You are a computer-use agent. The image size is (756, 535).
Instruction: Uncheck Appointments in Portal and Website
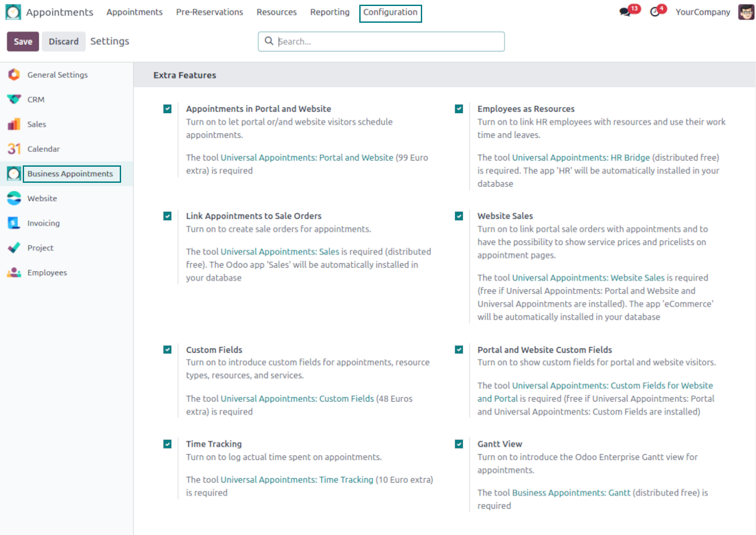(167, 108)
